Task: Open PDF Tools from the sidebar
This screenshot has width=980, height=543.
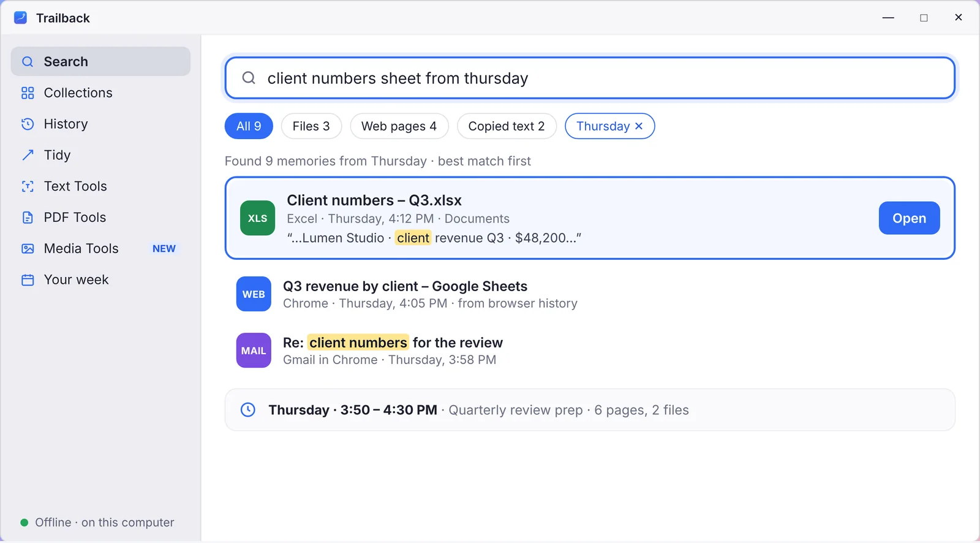Action: [100, 218]
